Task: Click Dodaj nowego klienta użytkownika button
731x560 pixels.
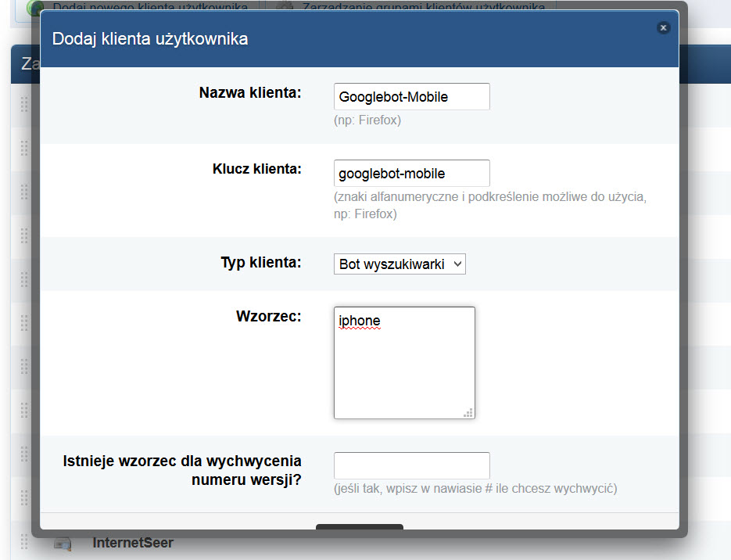Action: tap(149, 7)
